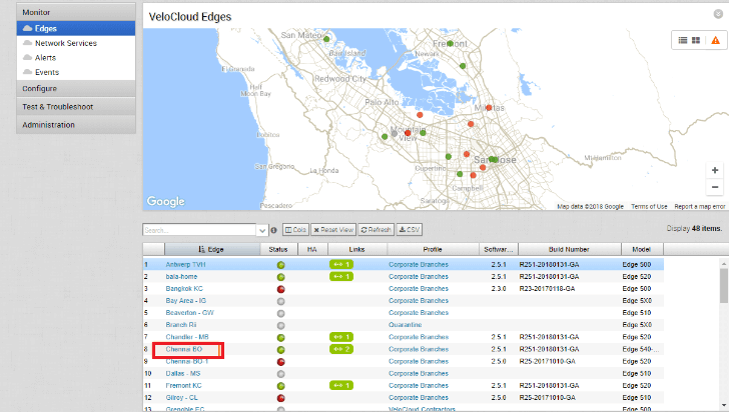Sort by the Build Number column header
The height and width of the screenshot is (413, 731).
569,249
